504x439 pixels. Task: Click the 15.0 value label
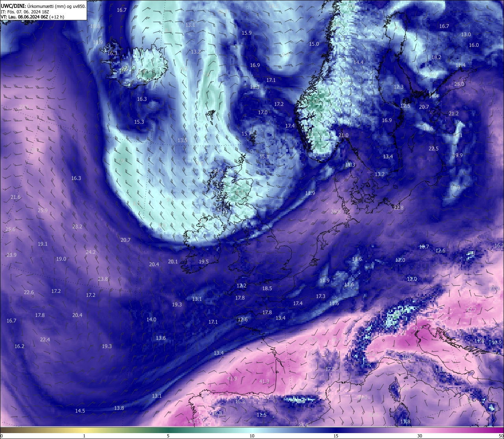[x=314, y=44]
